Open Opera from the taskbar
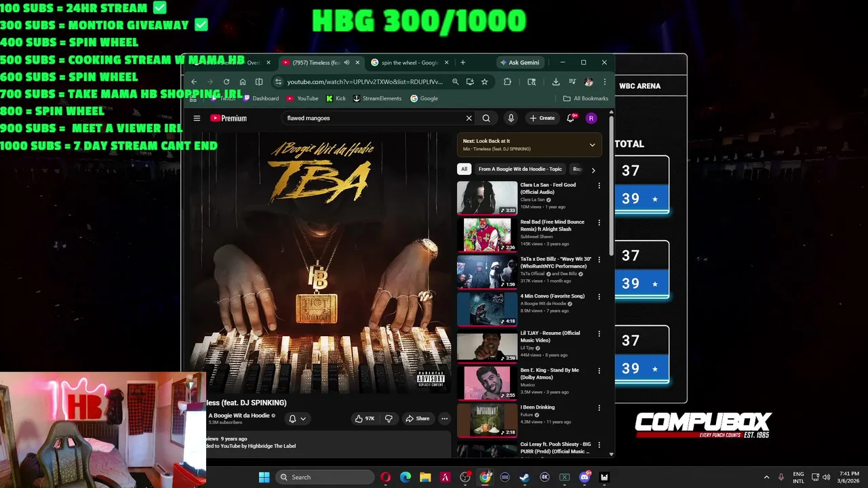The image size is (868, 488). [385, 477]
